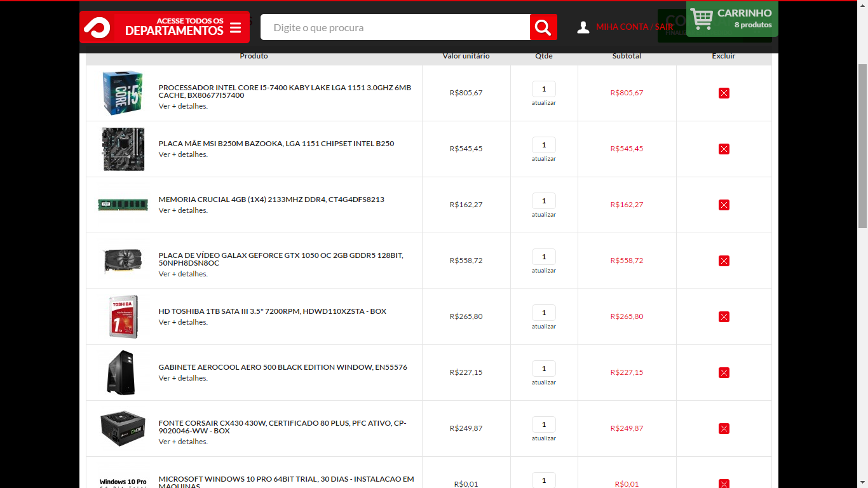Image resolution: width=868 pixels, height=488 pixels.
Task: Remove the Intel Core i5-7400 processor
Action: coord(724,93)
